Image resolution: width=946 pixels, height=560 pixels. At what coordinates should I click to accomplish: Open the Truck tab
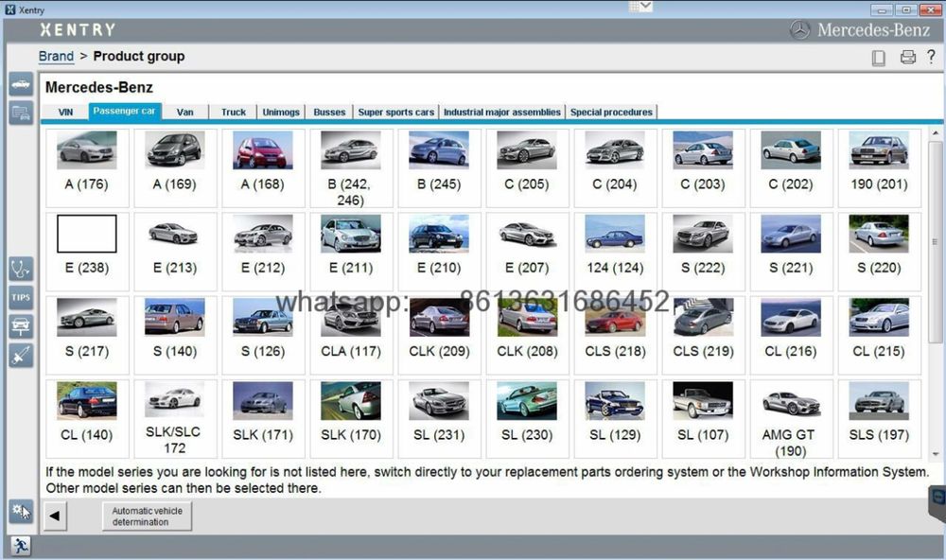[x=234, y=113]
